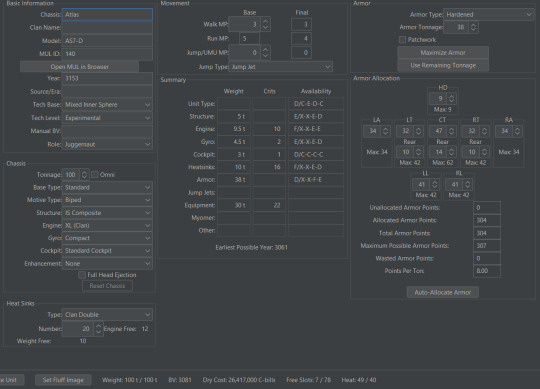Adjust the RL armor stepper
This screenshot has width=540, height=389.
pyautogui.click(x=468, y=185)
